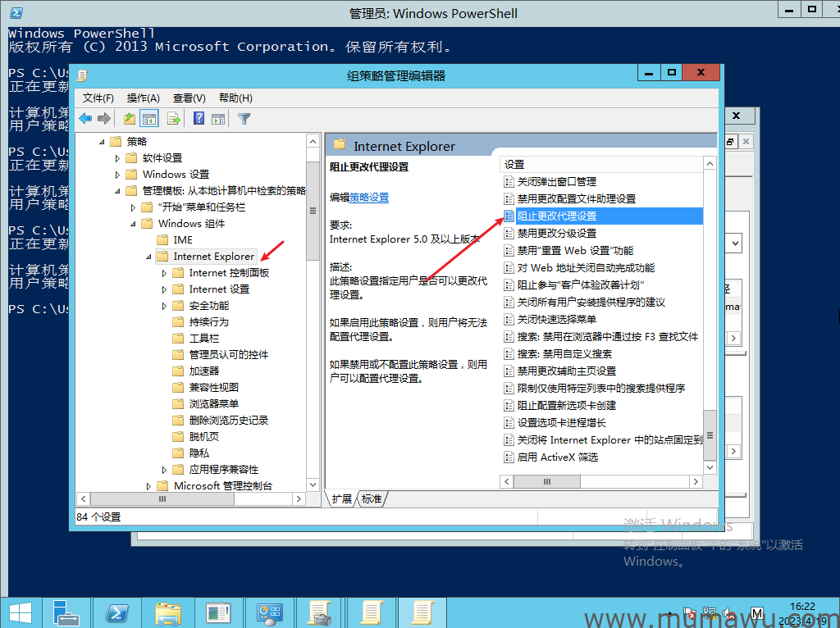Toggle the Show/Hide console tree icon

click(x=149, y=119)
